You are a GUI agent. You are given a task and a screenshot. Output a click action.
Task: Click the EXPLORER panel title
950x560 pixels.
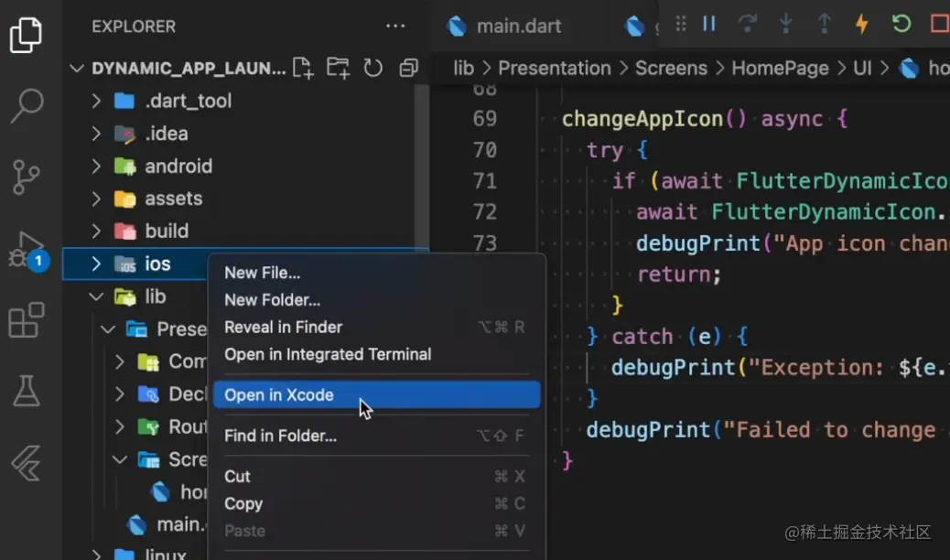(134, 26)
